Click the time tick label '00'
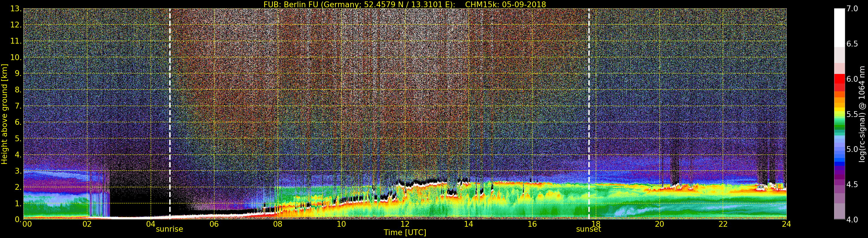 27,224
